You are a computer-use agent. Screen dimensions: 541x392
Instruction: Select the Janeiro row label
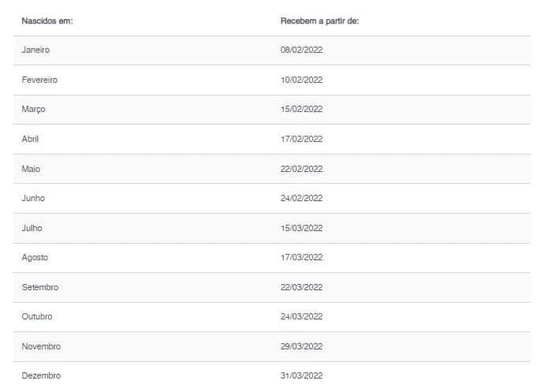point(35,50)
